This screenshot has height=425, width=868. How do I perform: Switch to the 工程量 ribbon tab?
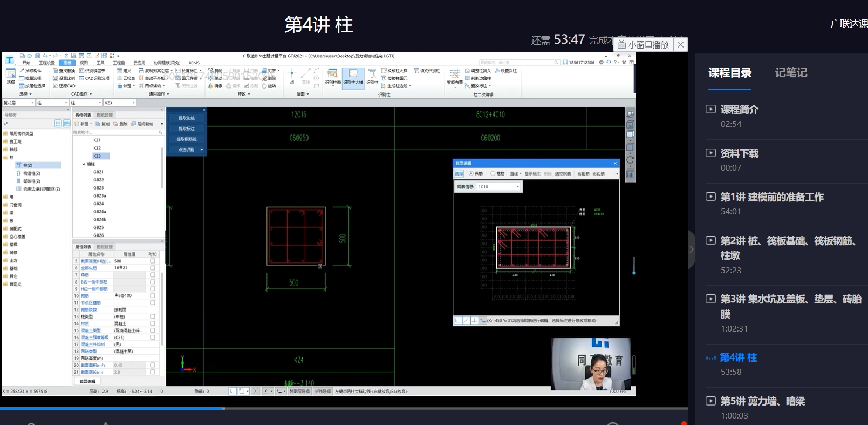(x=119, y=63)
